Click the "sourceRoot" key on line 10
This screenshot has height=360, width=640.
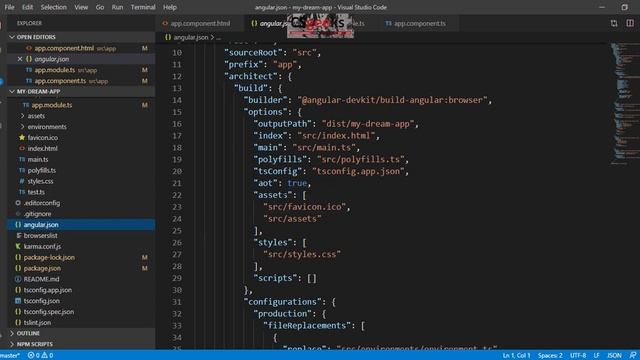tap(253, 53)
